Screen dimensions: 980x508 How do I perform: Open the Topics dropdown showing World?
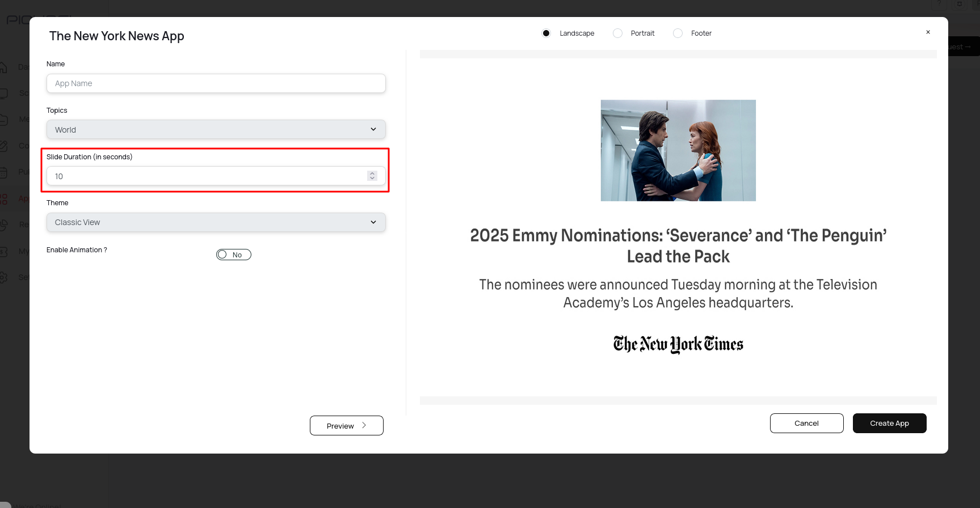pos(216,129)
